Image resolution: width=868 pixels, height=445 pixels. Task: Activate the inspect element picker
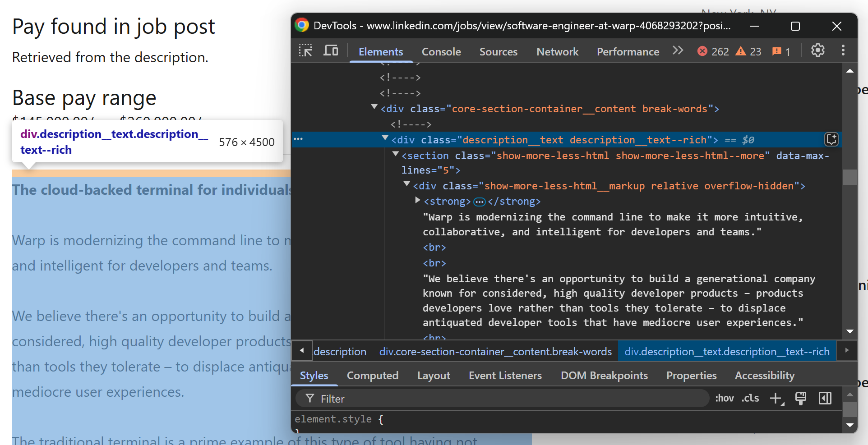(305, 51)
